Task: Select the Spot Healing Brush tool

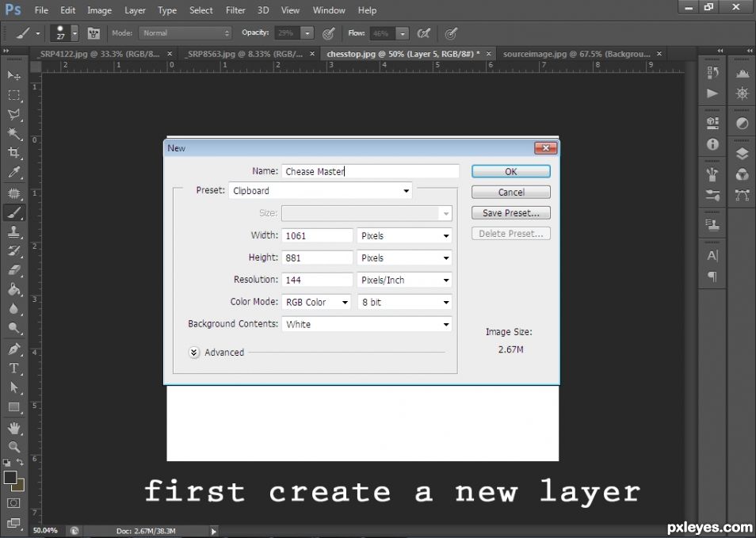Action: [x=14, y=193]
